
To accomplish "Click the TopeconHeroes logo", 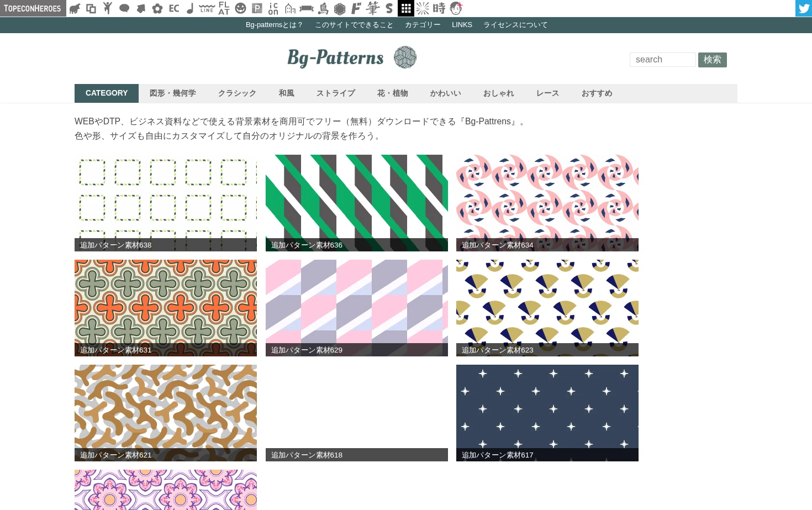I will click(33, 8).
